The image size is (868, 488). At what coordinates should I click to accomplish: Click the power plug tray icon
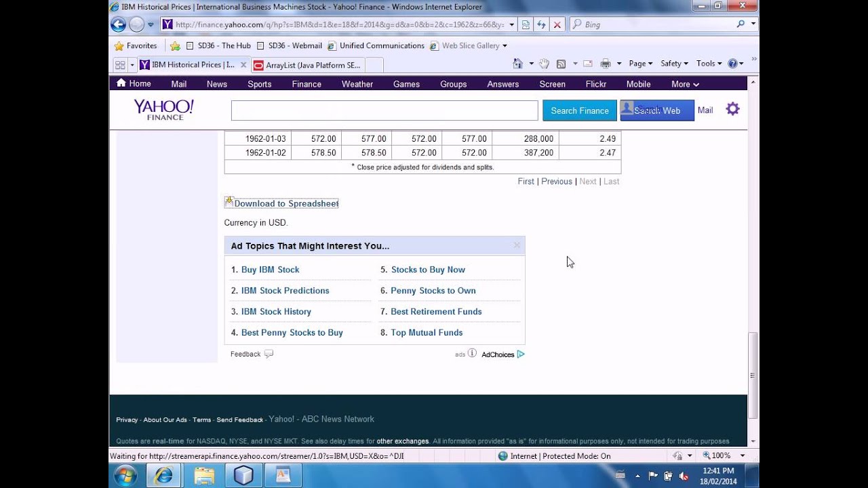tap(668, 476)
